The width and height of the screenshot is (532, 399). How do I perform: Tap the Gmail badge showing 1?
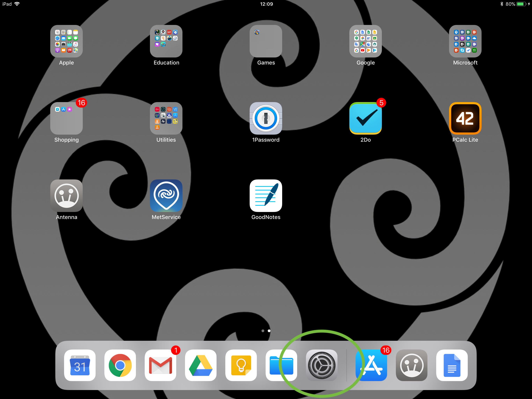pyautogui.click(x=176, y=350)
